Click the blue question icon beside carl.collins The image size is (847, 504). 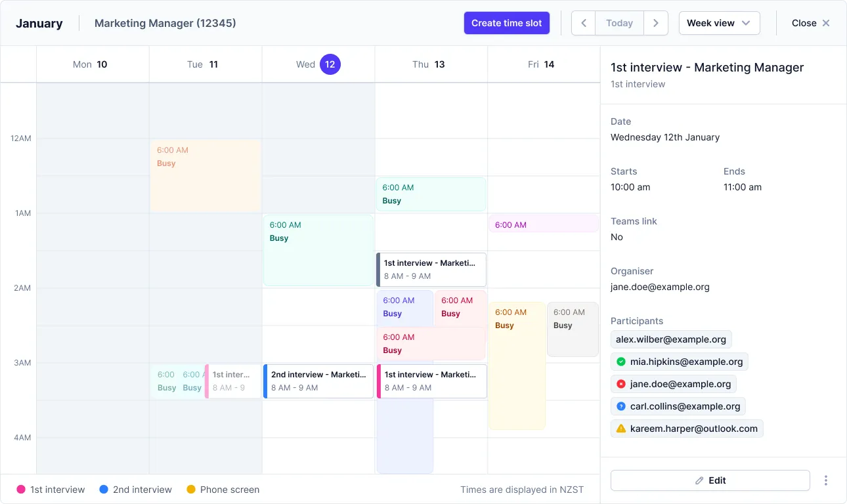(x=621, y=406)
